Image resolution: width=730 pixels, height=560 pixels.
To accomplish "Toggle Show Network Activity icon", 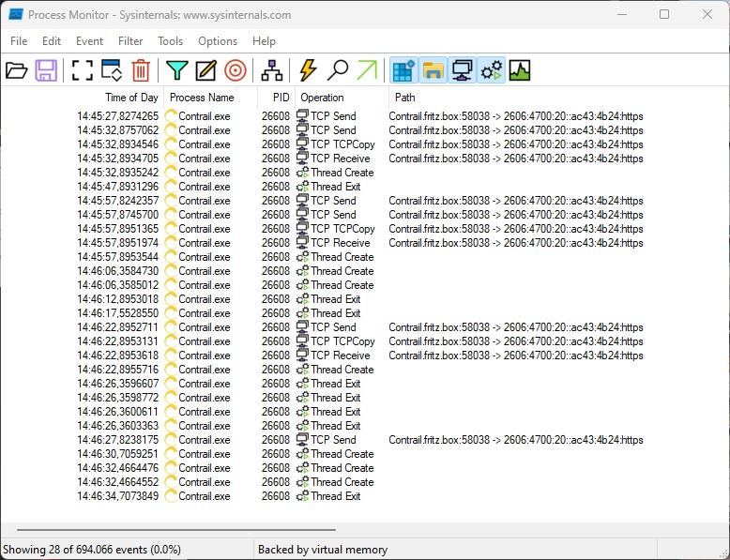I will point(462,70).
